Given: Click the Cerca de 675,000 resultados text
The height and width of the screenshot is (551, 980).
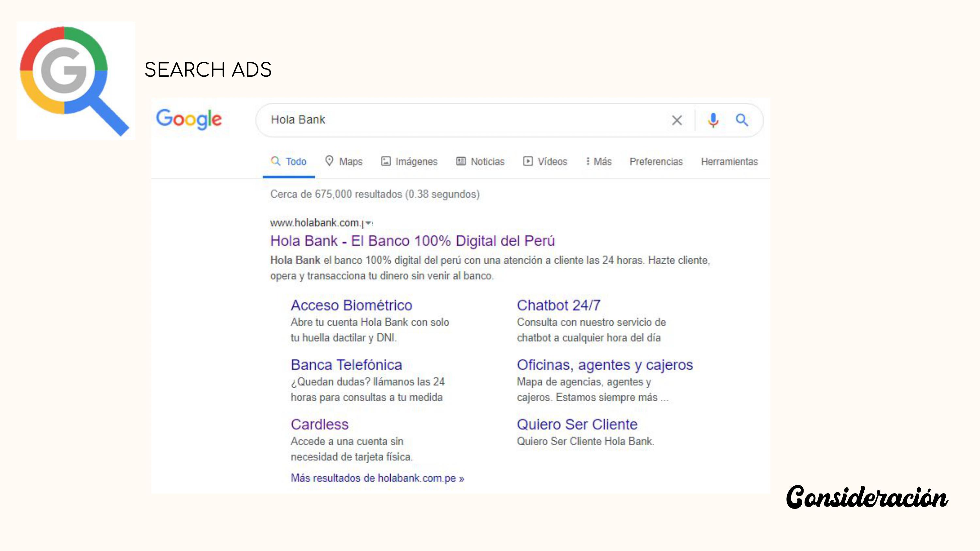Looking at the screenshot, I should click(x=375, y=194).
